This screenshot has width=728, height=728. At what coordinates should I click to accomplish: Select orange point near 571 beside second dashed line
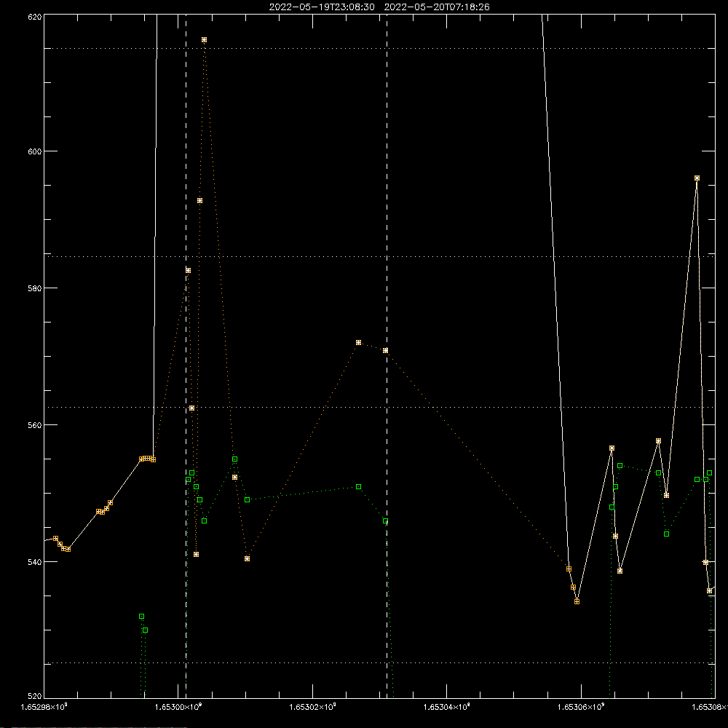pos(385,350)
